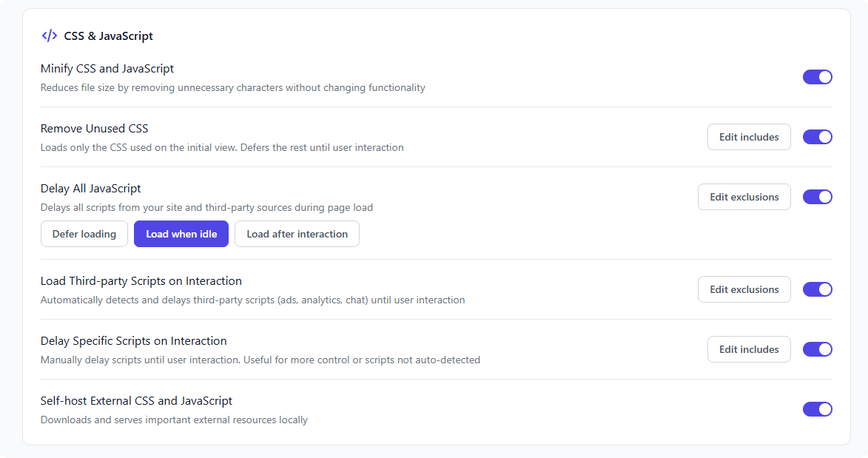Click the code brackets icon beside CSS & JavaScript
Viewport: 868px width, 458px height.
tap(49, 36)
